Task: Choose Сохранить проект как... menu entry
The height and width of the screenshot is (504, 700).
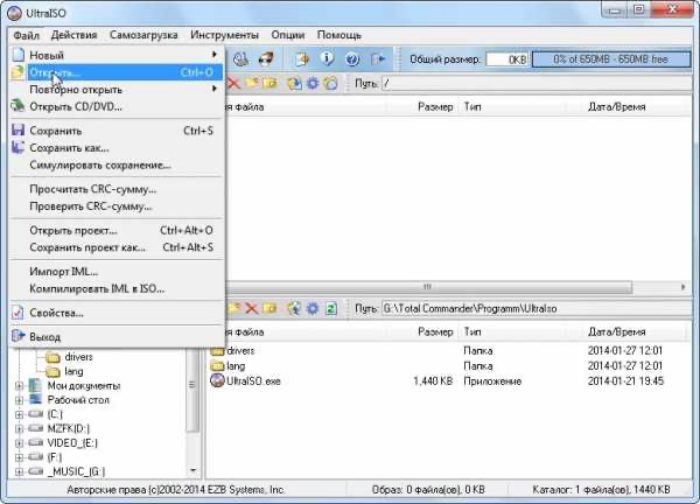Action: 116,247
